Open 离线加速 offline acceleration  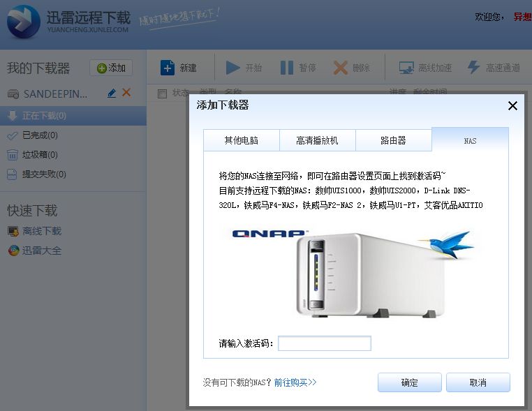(x=425, y=68)
